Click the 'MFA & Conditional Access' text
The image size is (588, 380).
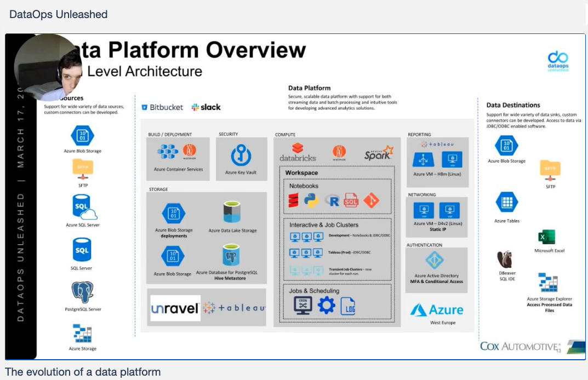437,281
